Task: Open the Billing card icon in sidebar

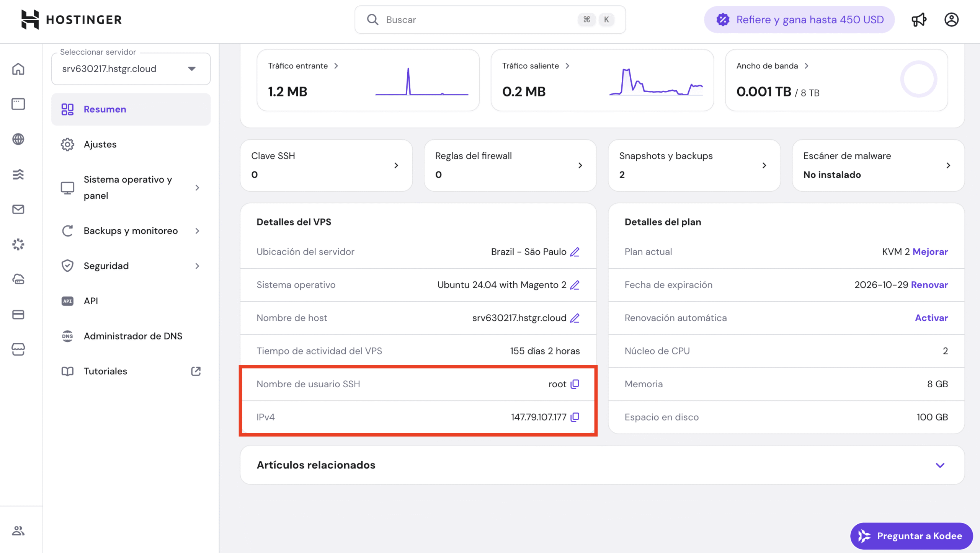Action: 18,315
